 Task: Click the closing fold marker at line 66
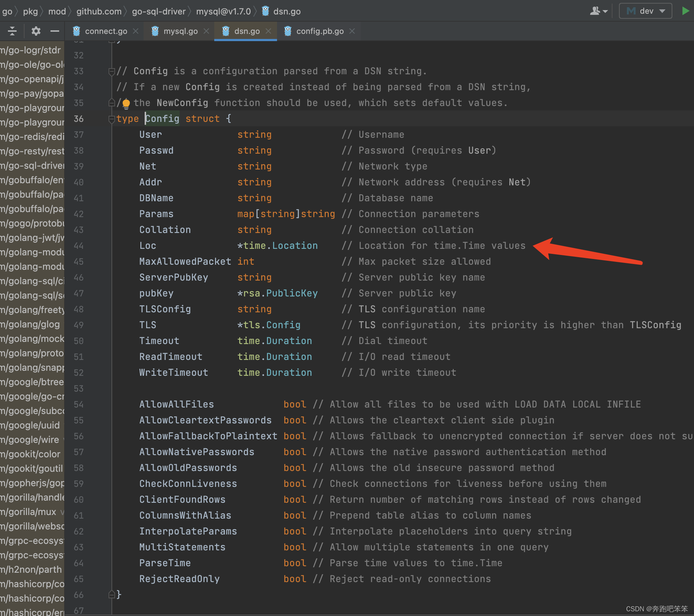[111, 595]
